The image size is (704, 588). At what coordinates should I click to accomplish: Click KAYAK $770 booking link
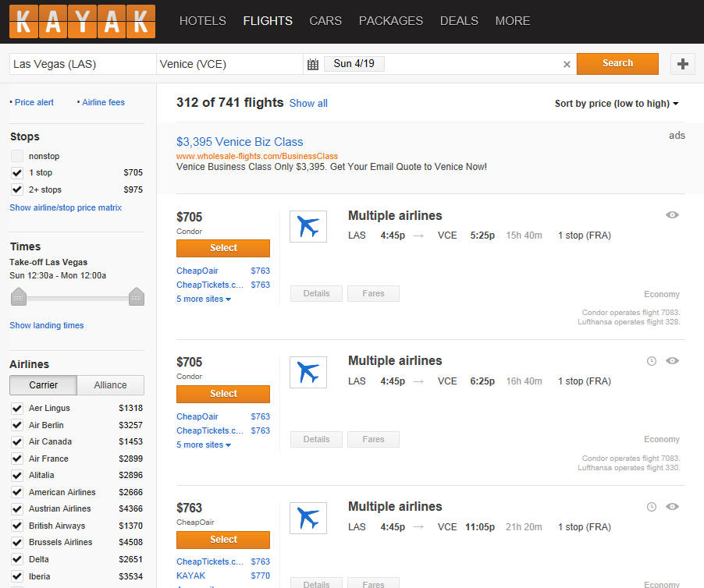pyautogui.click(x=223, y=576)
